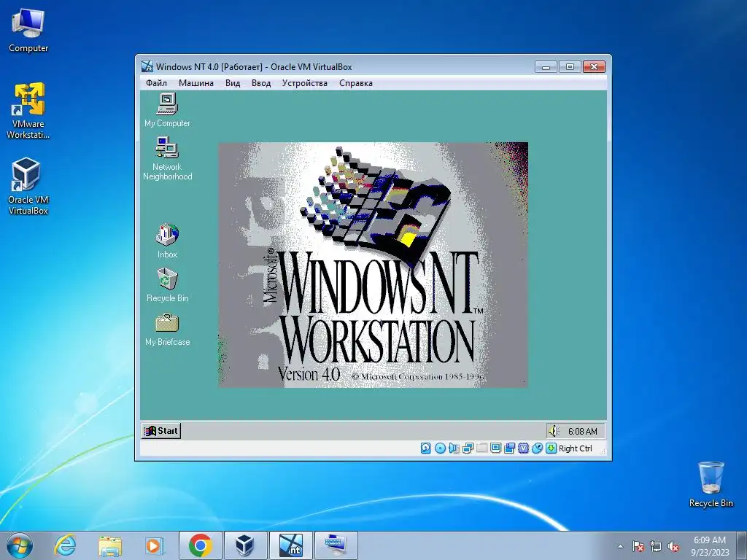The image size is (747, 560).
Task: Select the Inbox icon in guest
Action: tap(167, 241)
